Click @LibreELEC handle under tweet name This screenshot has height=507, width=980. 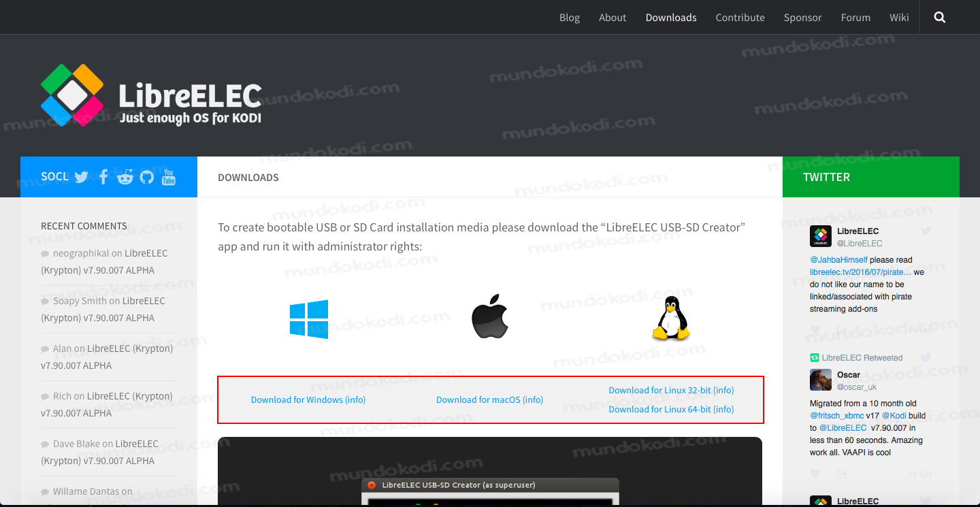[x=860, y=244]
